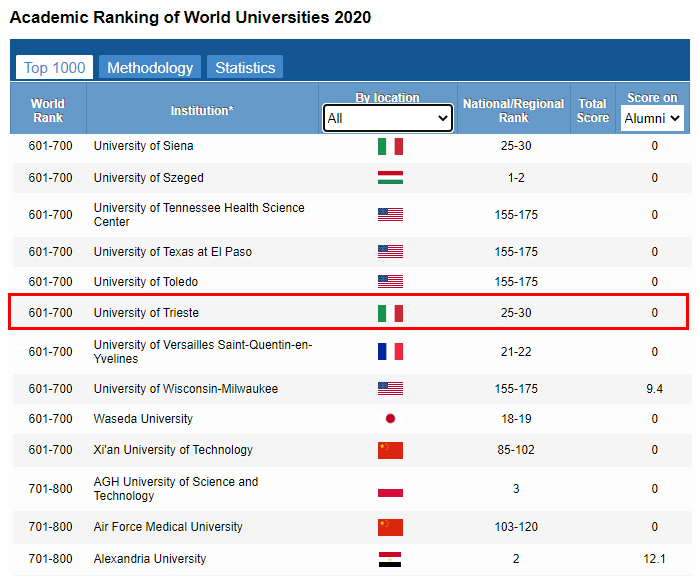The height and width of the screenshot is (576, 697).
Task: Click France flag for Versailles Saint-Quentin-en-Yvelines
Action: (390, 351)
